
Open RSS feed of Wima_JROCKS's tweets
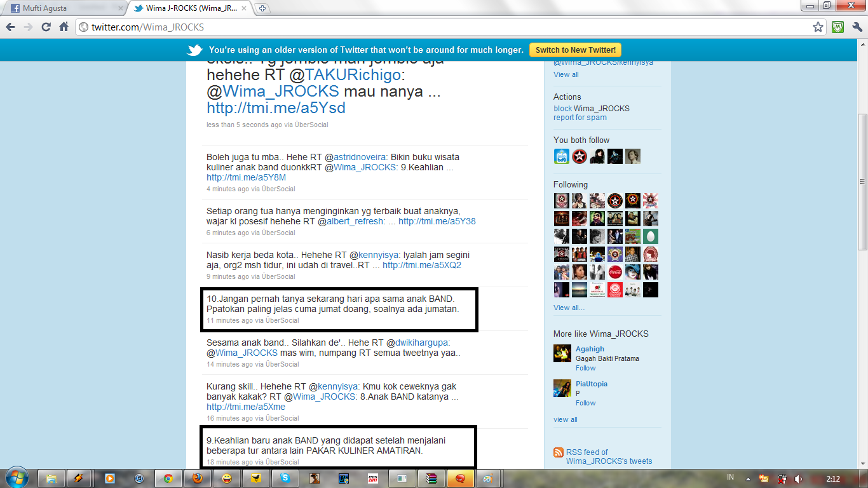[609, 457]
